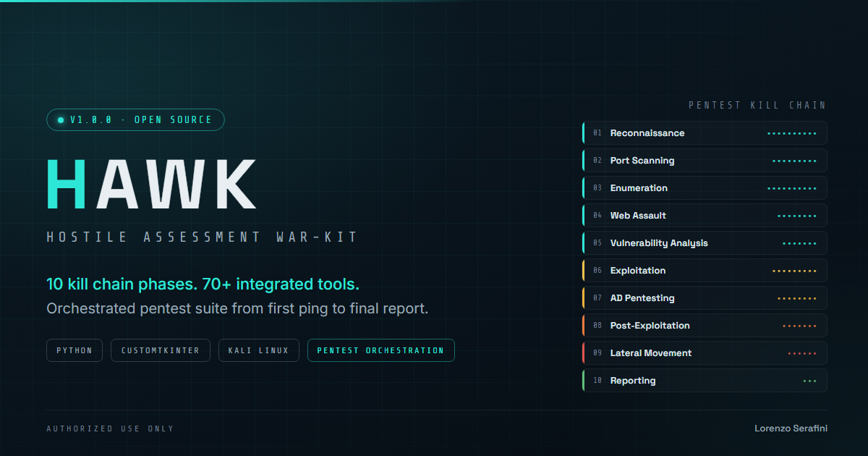The image size is (868, 456).
Task: Open the Exploitation phase row
Action: (x=705, y=271)
